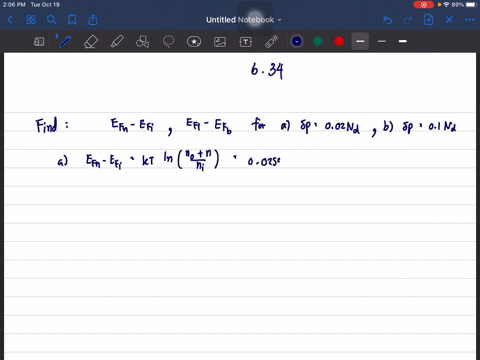Image resolution: width=480 pixels, height=360 pixels.
Task: Select the Pen tool
Action: pos(64,42)
